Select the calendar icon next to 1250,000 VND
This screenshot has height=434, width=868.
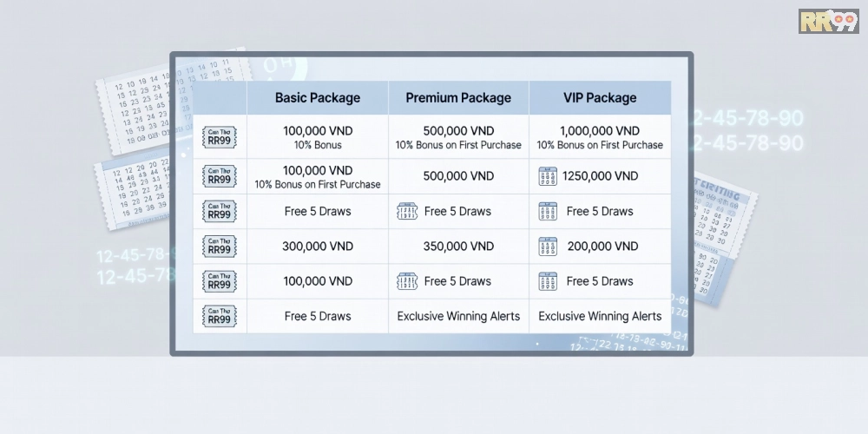coord(547,176)
